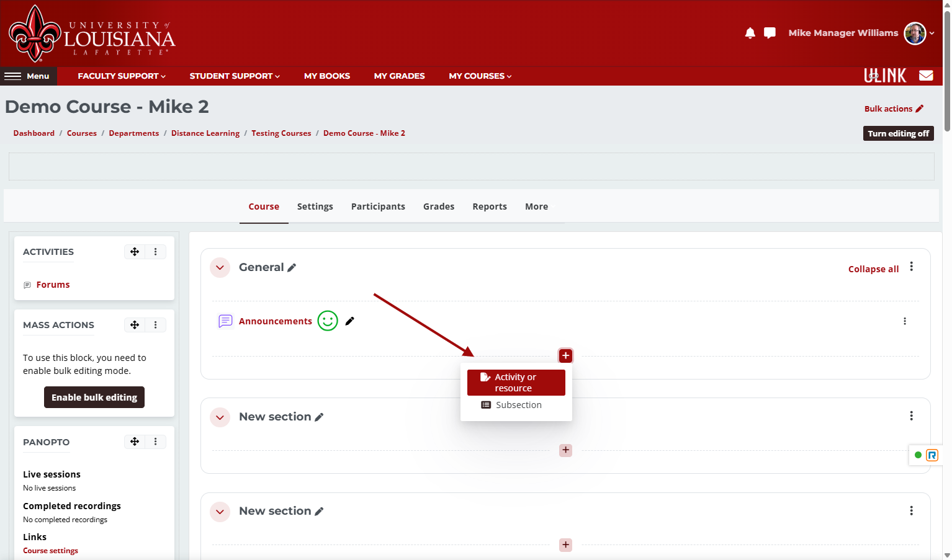
Task: Go to Dashboard in the breadcrumb
Action: pyautogui.click(x=34, y=133)
